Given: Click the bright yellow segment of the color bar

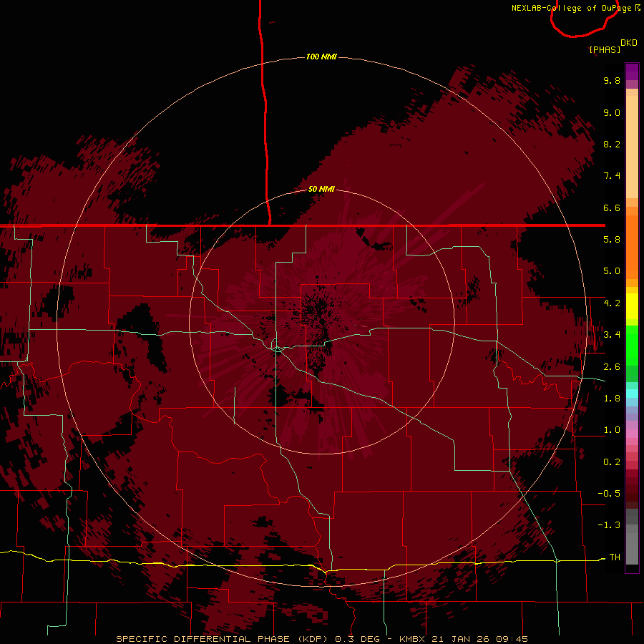Looking at the screenshot, I should click(x=632, y=306).
